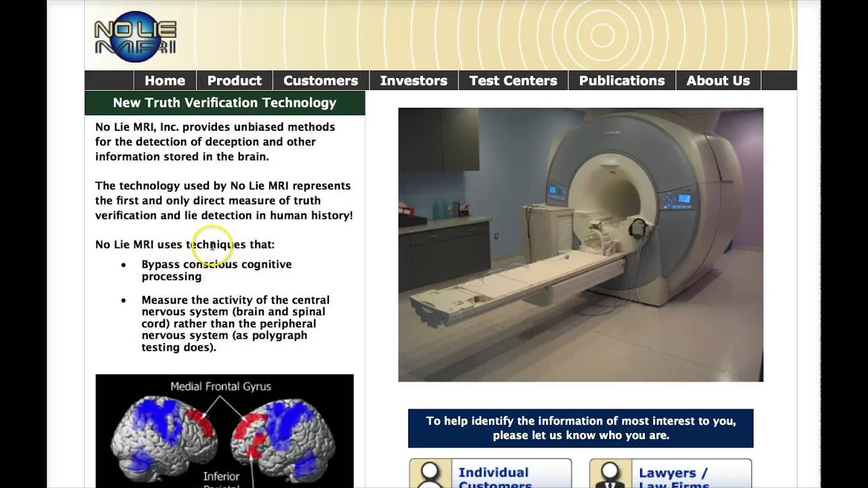Open the Investors menu item
The image size is (868, 488).
(x=414, y=81)
